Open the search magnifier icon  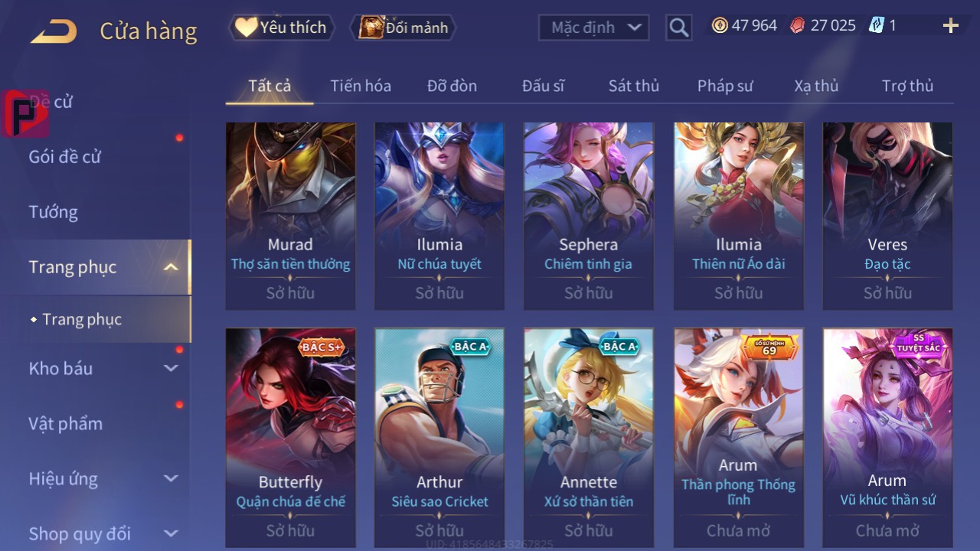[x=678, y=28]
